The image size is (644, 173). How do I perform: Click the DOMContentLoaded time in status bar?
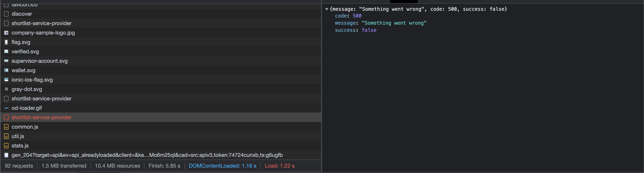coord(222,166)
